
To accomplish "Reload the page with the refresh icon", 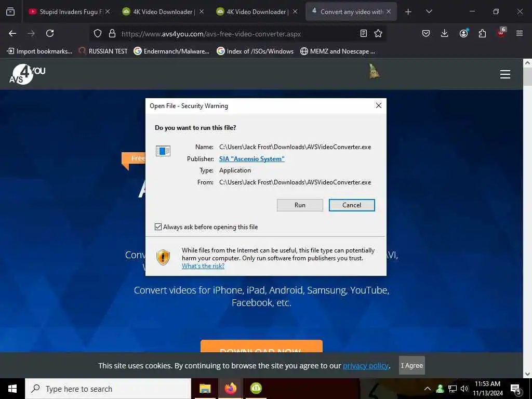I will 50,33.
